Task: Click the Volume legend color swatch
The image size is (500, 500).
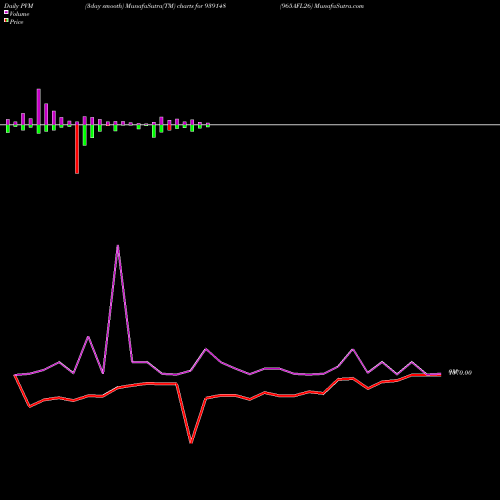Action: click(x=6, y=12)
